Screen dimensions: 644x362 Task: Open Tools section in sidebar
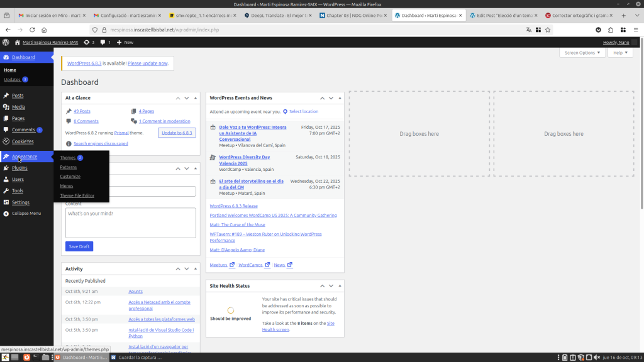(x=18, y=190)
